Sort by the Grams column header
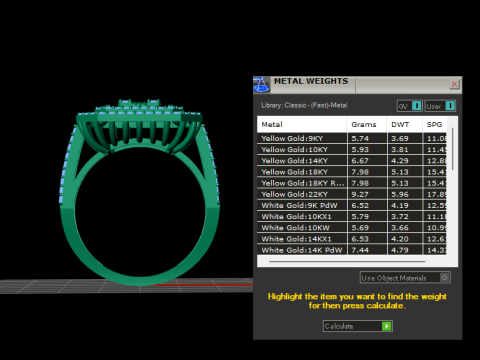Screen dimensions: 480x360 [x=367, y=125]
